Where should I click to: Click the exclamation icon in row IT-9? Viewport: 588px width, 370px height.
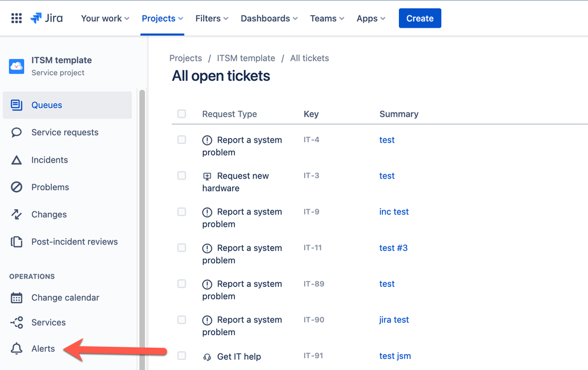[207, 212]
